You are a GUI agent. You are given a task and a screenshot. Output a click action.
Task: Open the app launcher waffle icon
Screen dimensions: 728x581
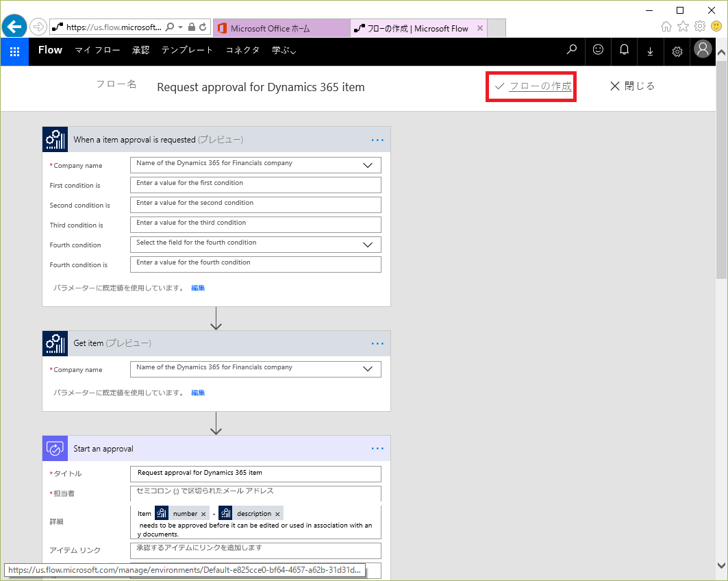pyautogui.click(x=14, y=51)
